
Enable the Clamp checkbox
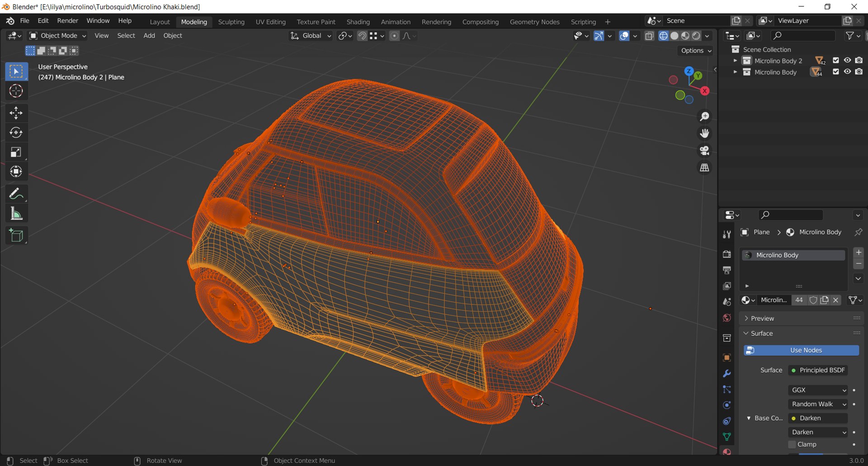coord(792,444)
